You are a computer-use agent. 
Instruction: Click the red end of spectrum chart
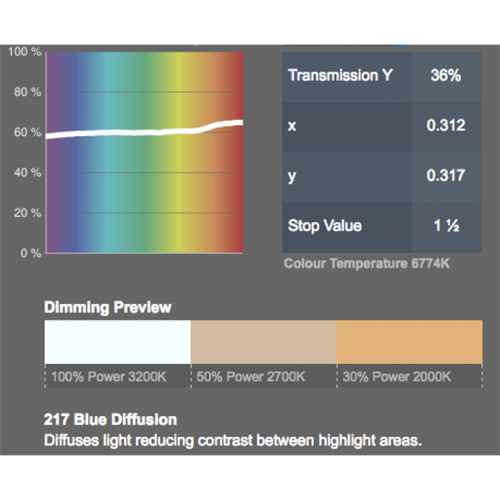pyautogui.click(x=237, y=153)
